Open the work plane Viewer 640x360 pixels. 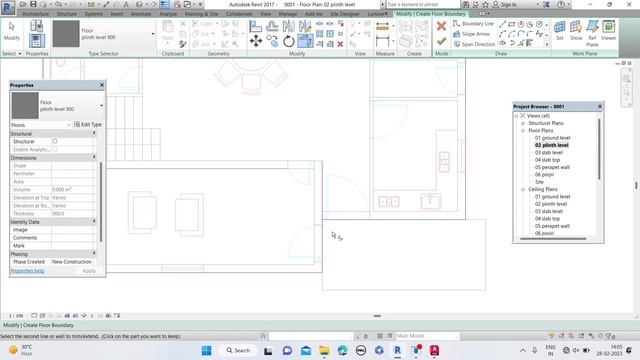tap(609, 31)
